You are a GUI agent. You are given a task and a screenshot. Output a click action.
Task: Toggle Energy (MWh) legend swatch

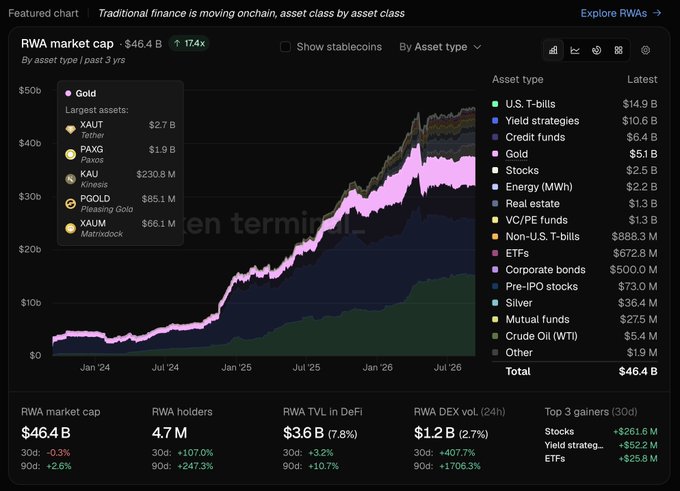click(495, 187)
